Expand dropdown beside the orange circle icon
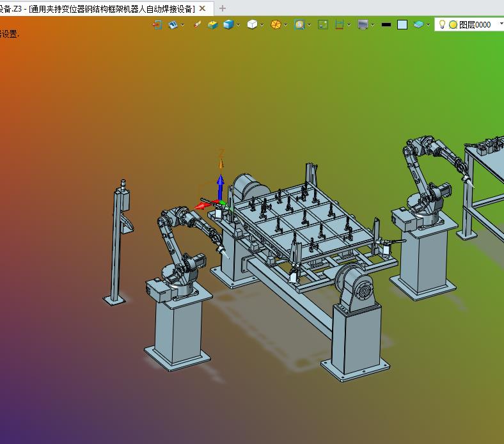This screenshot has width=504, height=444. (285, 25)
